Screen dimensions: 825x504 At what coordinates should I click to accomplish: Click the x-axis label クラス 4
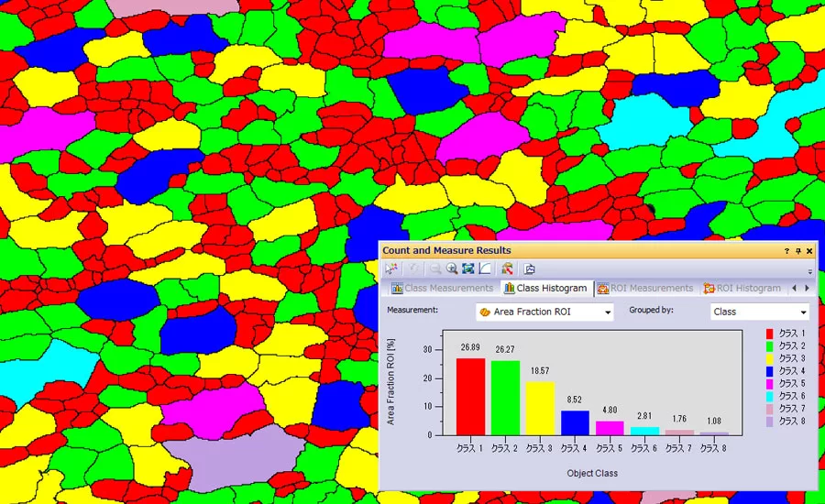coord(574,448)
